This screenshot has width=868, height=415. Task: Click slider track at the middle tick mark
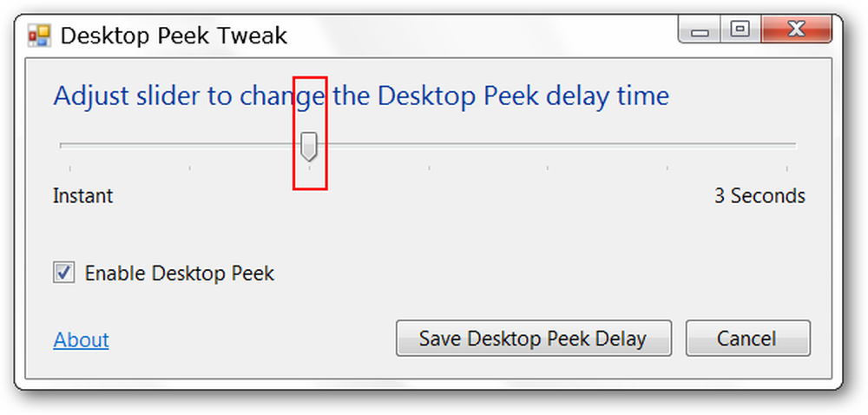pos(429,146)
